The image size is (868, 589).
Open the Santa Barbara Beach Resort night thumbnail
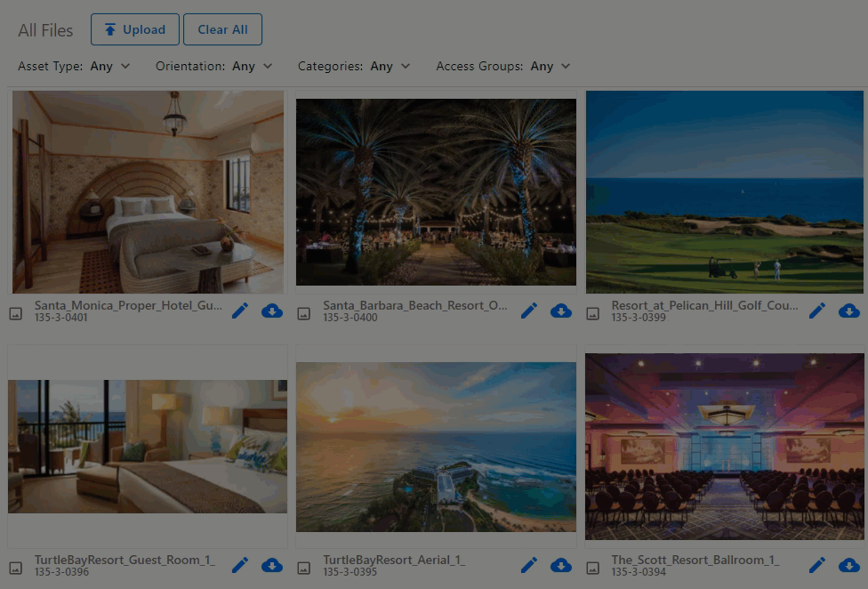436,192
